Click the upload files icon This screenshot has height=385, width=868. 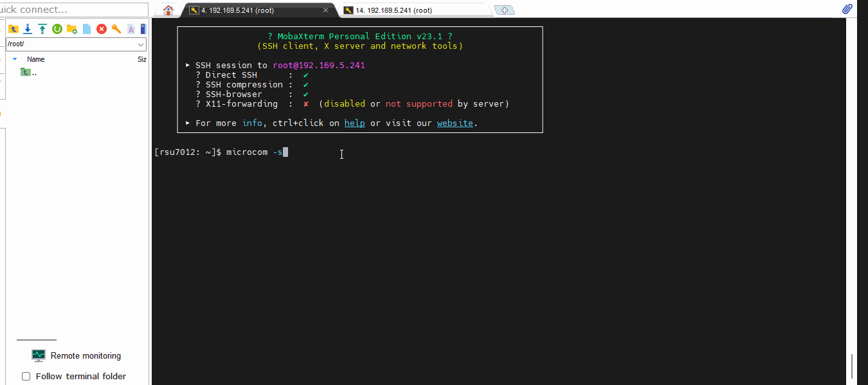point(42,29)
